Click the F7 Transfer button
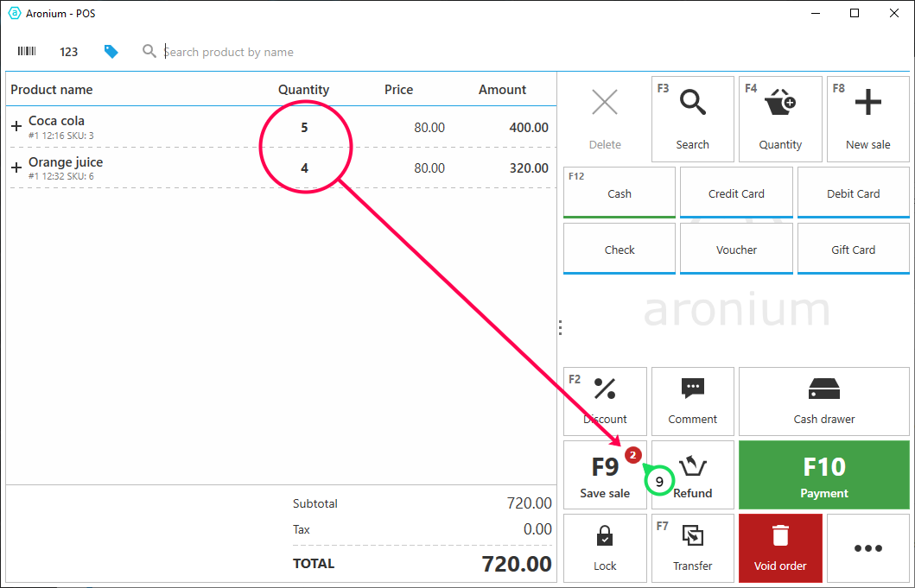This screenshot has width=915, height=588. (692, 548)
